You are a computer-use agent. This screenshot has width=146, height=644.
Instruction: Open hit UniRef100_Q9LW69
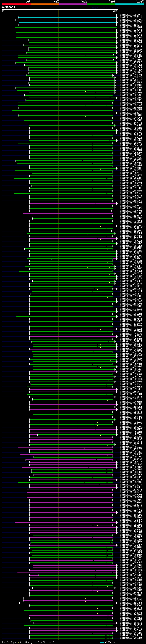[x=131, y=15]
